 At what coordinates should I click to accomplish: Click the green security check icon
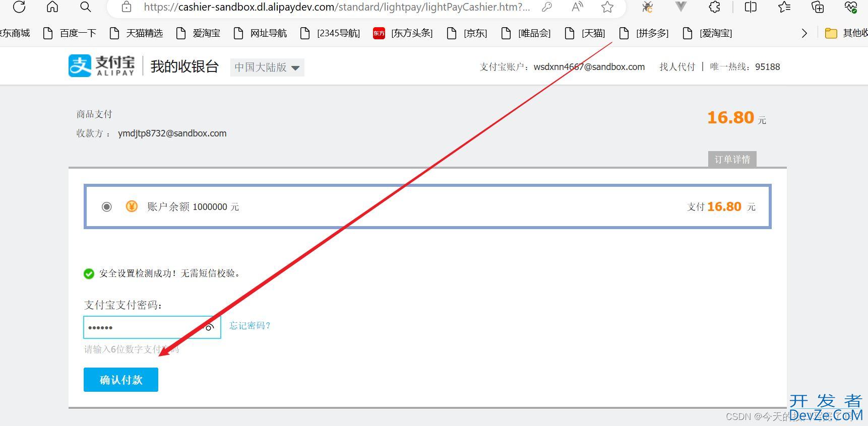(x=89, y=273)
